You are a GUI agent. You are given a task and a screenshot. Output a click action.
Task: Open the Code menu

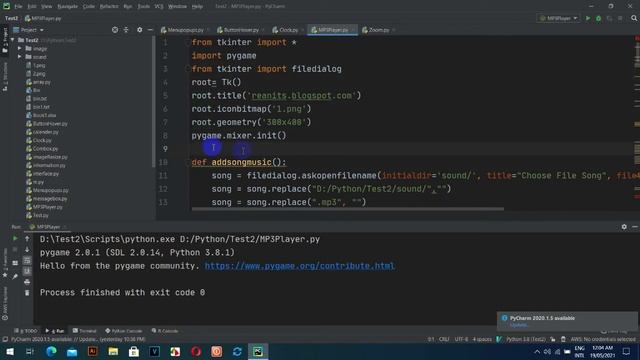(89, 7)
